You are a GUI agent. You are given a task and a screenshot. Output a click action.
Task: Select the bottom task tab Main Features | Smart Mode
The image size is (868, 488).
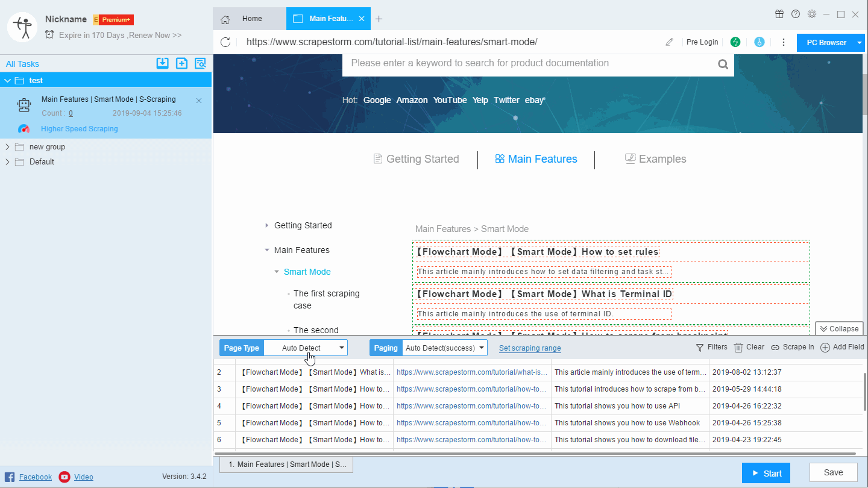pyautogui.click(x=286, y=465)
